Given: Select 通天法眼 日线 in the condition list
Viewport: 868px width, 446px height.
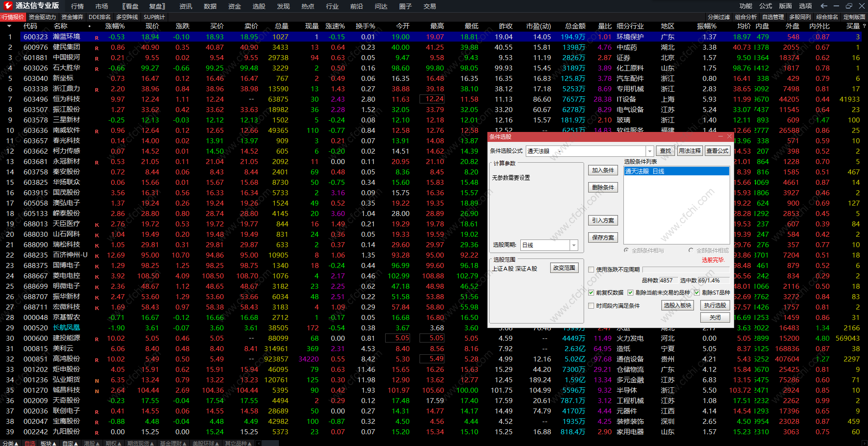Looking at the screenshot, I should tap(676, 171).
